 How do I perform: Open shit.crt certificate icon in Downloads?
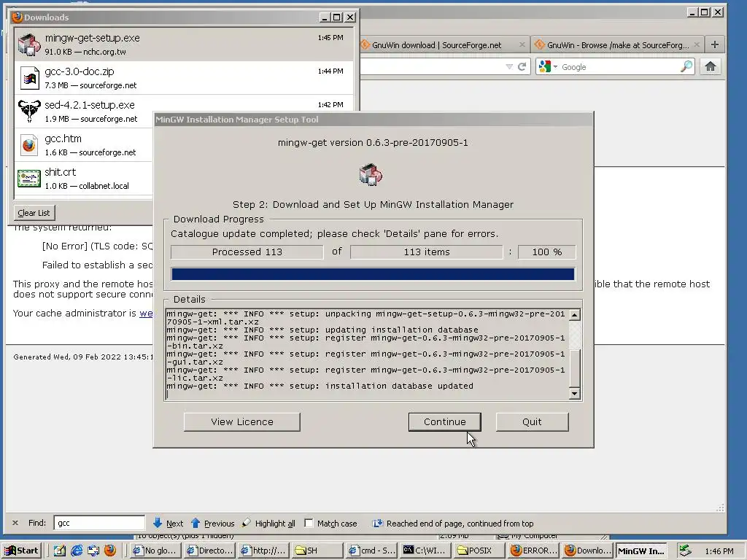(29, 179)
